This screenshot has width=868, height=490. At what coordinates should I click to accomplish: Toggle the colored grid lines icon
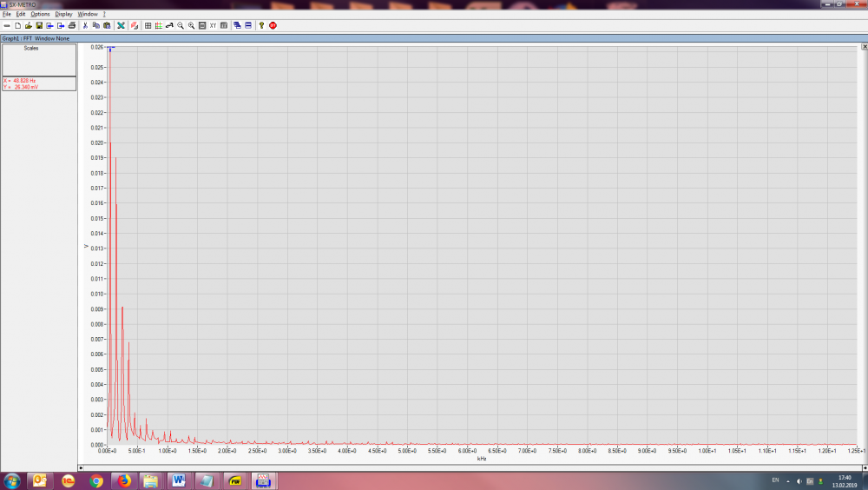tap(159, 25)
